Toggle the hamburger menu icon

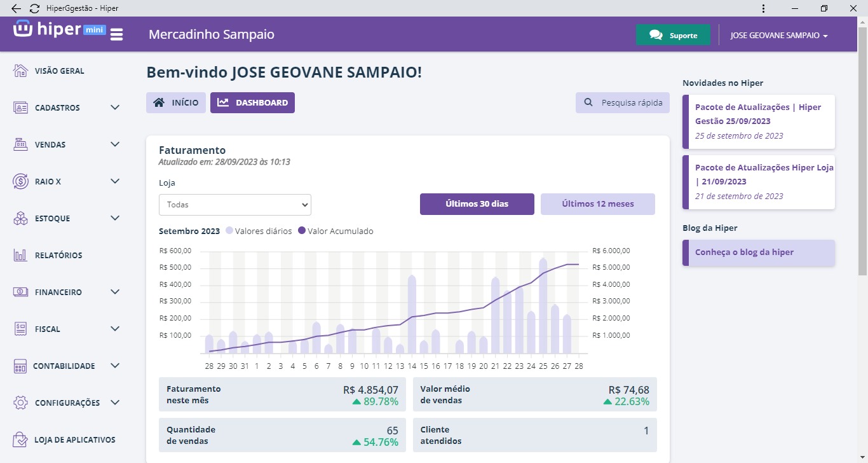[x=116, y=34]
